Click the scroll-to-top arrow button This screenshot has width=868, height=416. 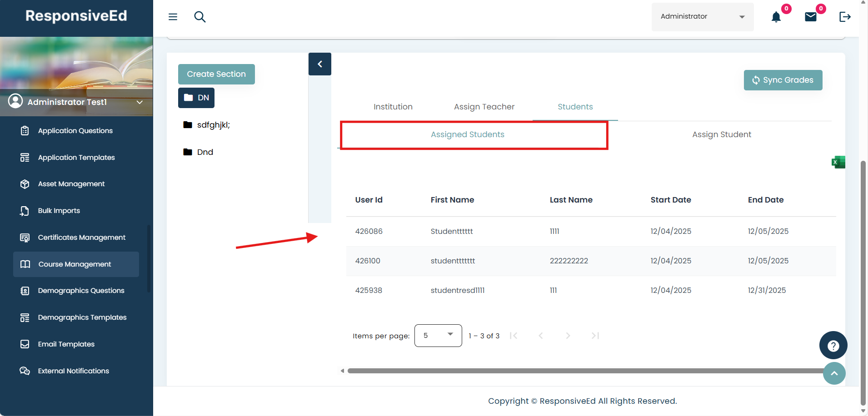pos(834,373)
